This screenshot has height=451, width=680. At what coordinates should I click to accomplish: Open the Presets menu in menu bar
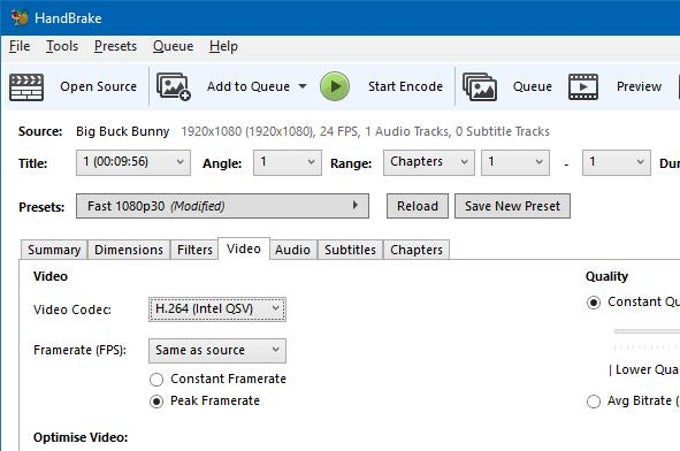(115, 46)
